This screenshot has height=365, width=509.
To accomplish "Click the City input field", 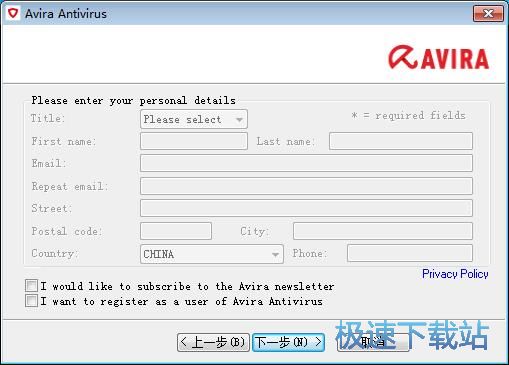I will (x=383, y=231).
